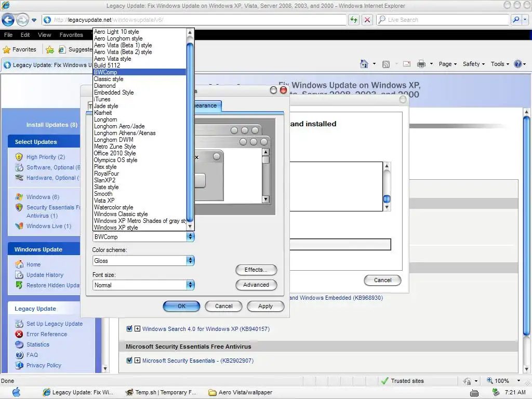Screen dimensions: 532x399
Task: Open the Privacy Policy page
Action: point(44,365)
